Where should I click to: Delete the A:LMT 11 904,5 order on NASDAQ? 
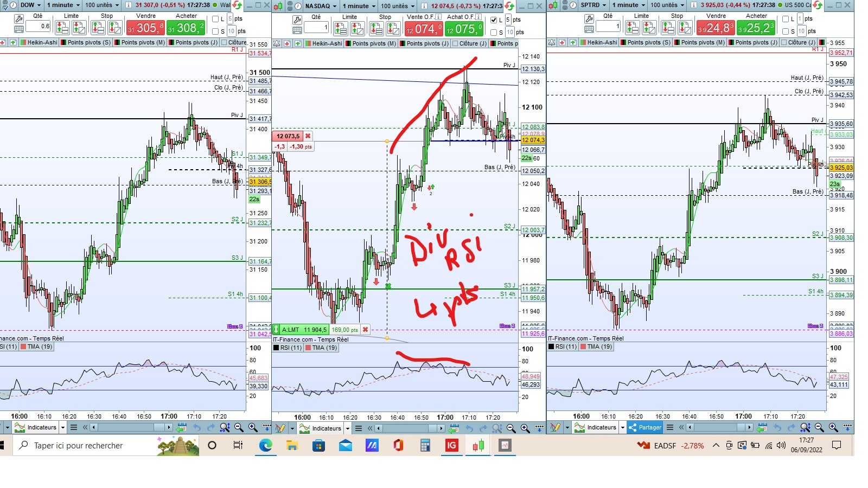[366, 330]
